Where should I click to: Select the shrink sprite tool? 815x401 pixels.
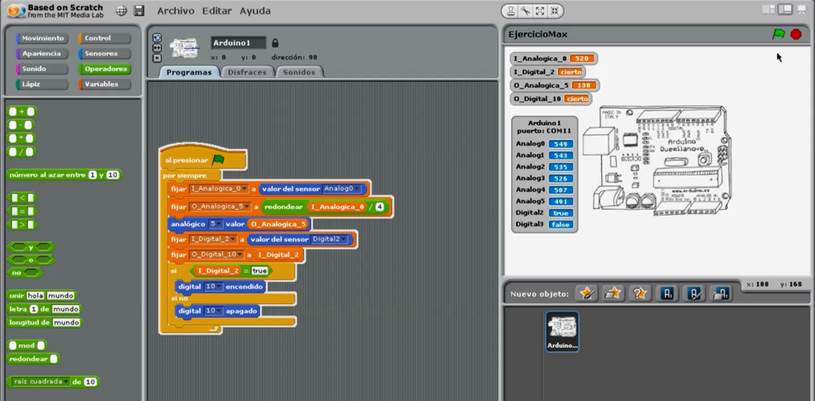pyautogui.click(x=555, y=11)
